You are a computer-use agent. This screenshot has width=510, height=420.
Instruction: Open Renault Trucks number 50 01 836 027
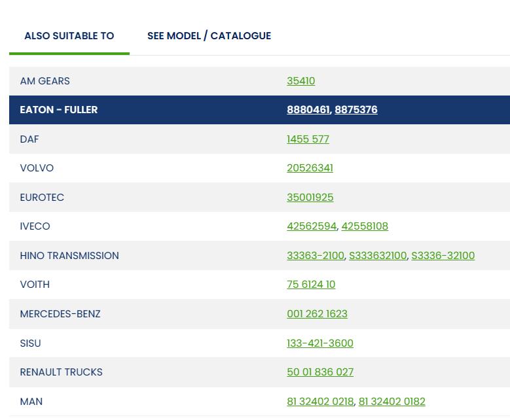[x=320, y=372]
